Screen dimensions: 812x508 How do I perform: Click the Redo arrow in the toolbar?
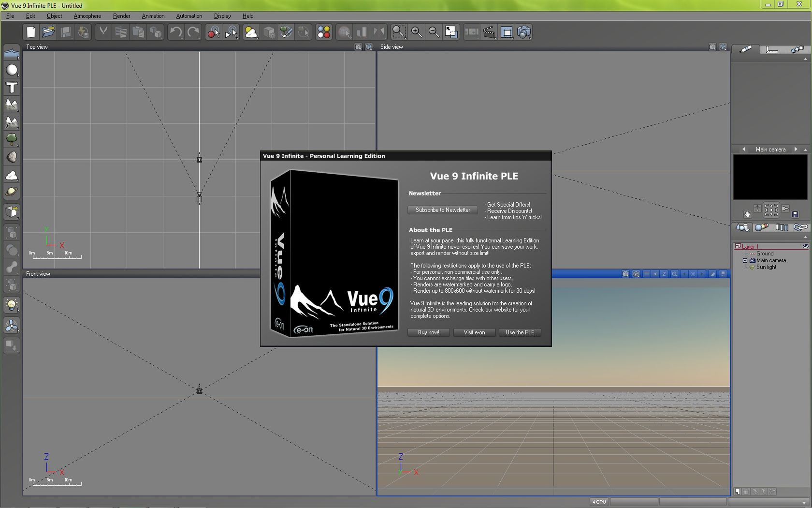pos(193,32)
